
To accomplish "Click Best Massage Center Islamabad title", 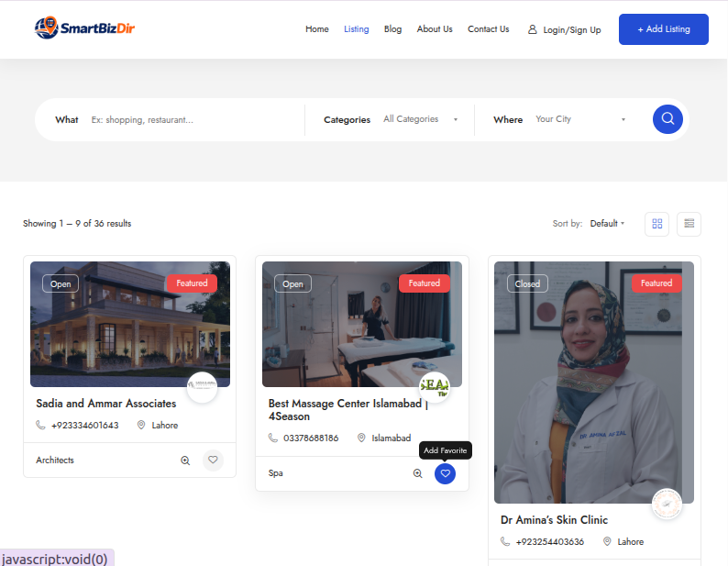I will coord(348,410).
